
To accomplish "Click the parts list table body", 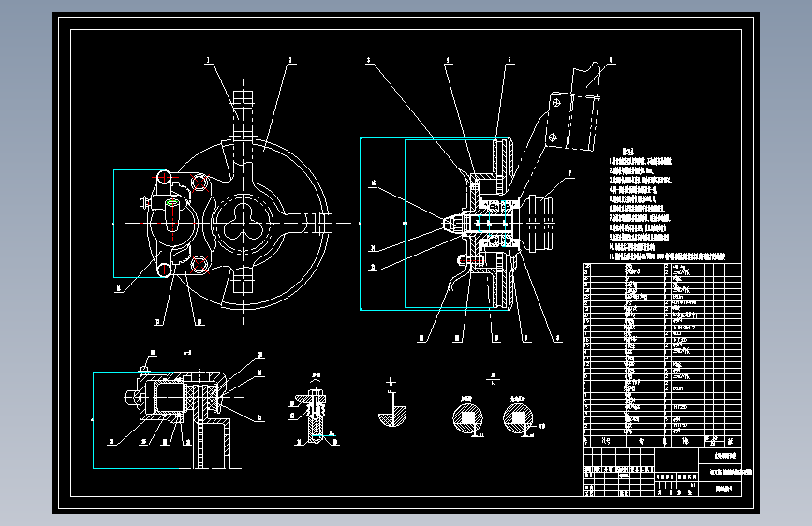I will tap(662, 349).
